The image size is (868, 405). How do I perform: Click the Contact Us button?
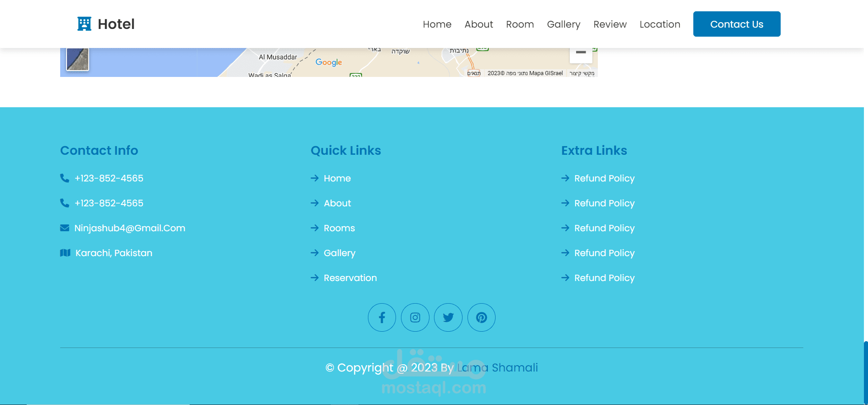[737, 24]
